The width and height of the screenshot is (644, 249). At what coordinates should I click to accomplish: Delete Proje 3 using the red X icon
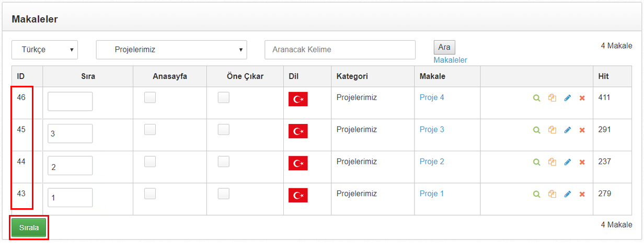click(x=582, y=130)
